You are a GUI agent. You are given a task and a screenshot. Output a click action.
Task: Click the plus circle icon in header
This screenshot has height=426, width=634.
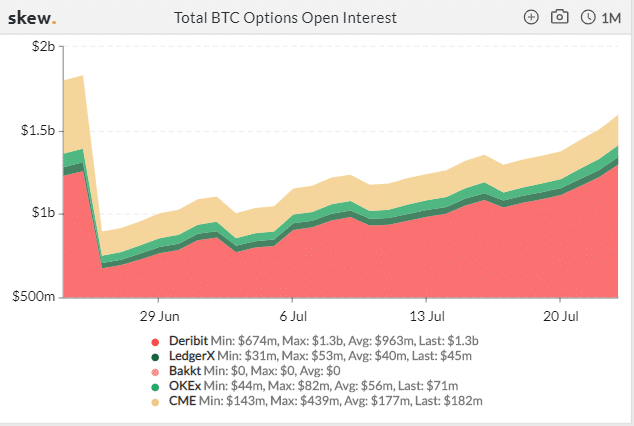[531, 17]
